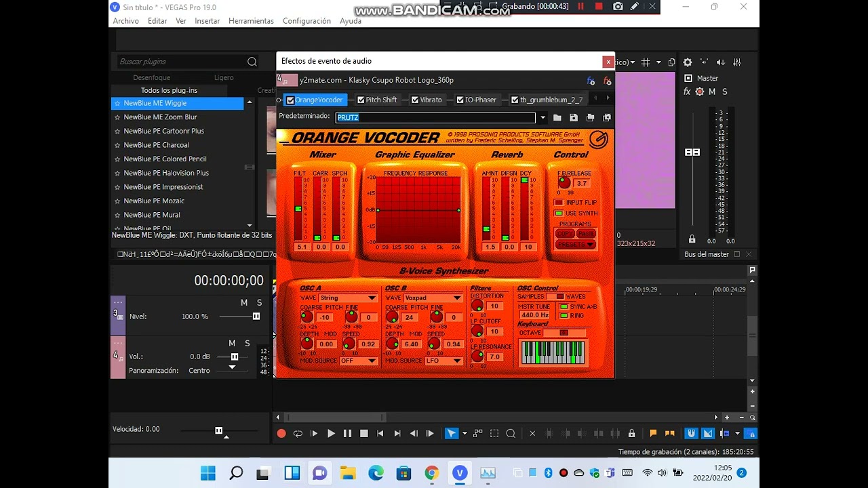
Task: Toggle Pitch Shift plug-in checkbox
Action: 361,100
